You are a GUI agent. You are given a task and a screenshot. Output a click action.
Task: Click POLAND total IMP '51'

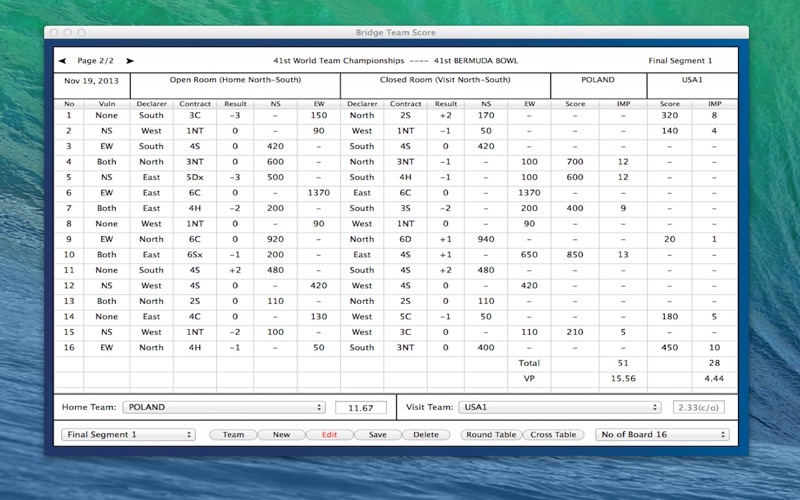[x=623, y=363]
